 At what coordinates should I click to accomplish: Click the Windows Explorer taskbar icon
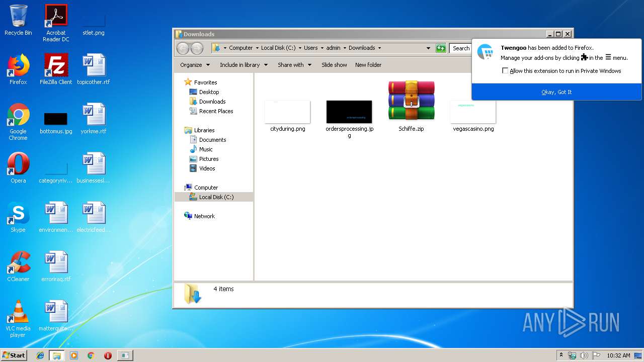[56, 355]
